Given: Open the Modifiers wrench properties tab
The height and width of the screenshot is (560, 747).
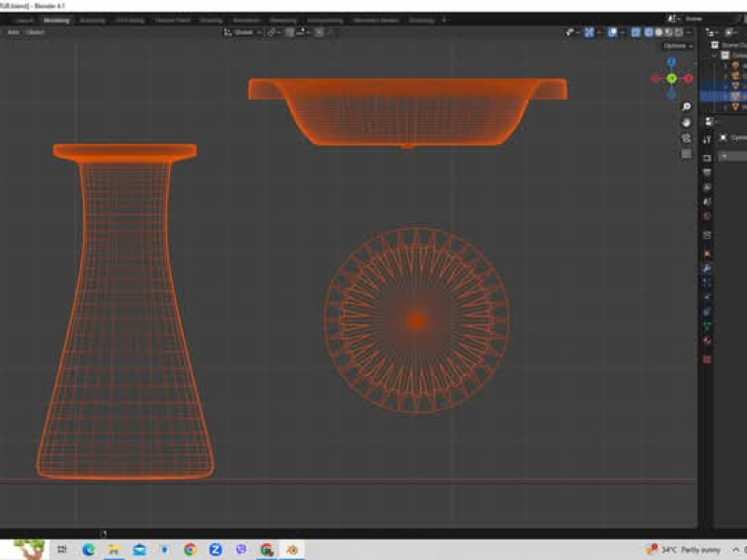Looking at the screenshot, I should [707, 269].
